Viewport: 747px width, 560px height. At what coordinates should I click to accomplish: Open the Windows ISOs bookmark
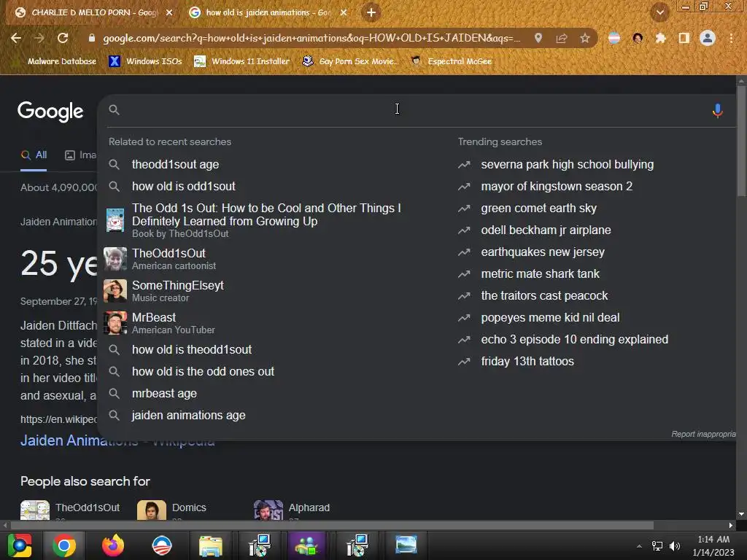[146, 61]
